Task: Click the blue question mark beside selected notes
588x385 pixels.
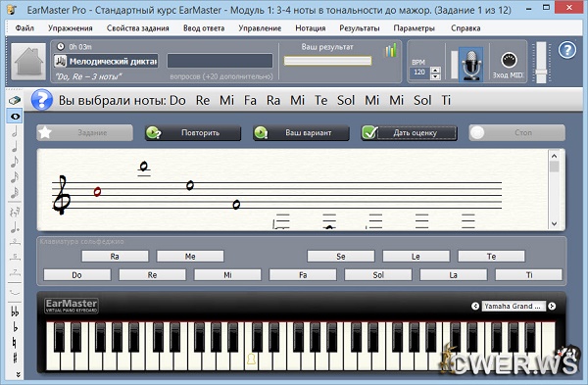Action: coord(41,100)
